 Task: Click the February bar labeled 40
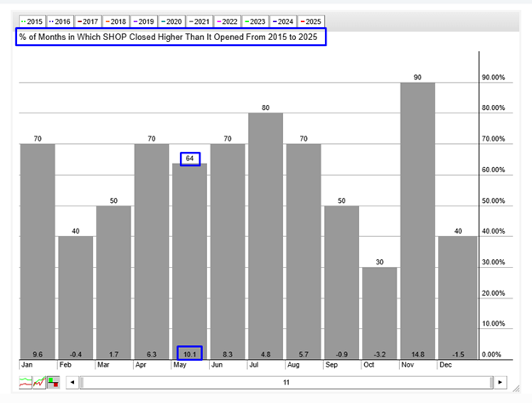coord(76,298)
